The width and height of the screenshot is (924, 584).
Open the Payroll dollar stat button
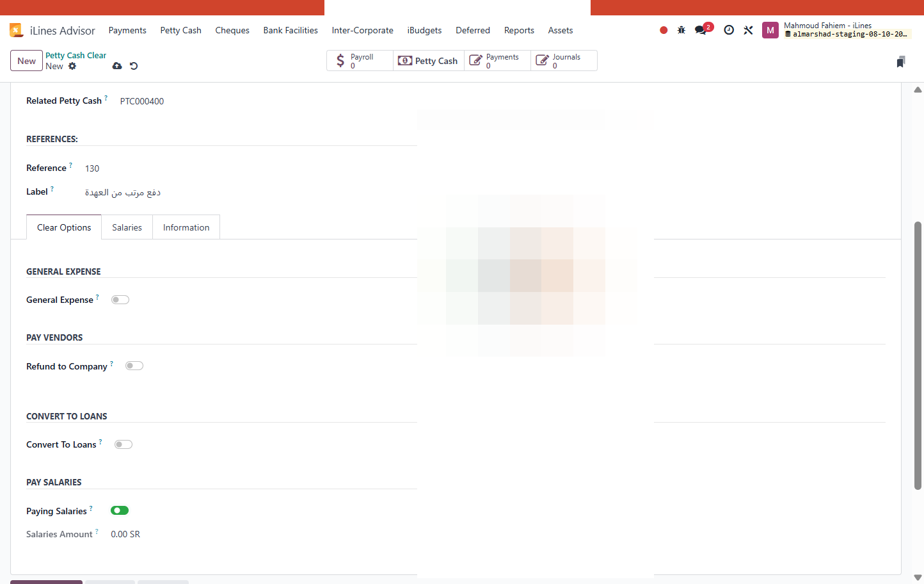click(360, 61)
